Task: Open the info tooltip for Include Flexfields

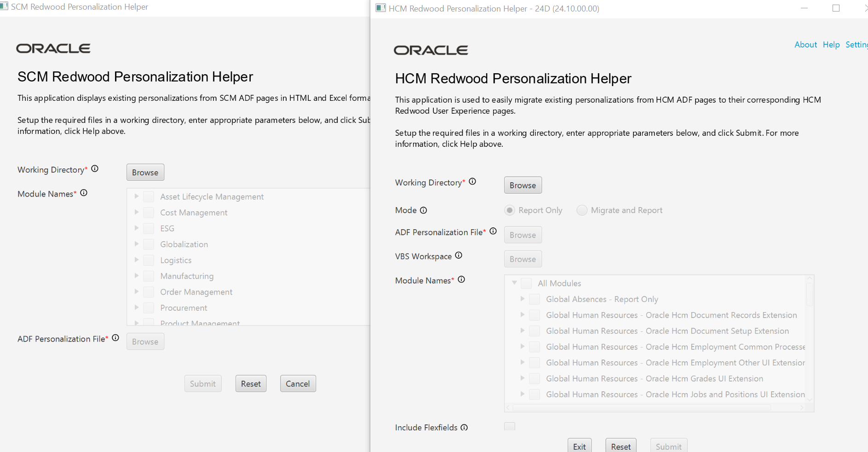Action: pos(465,427)
